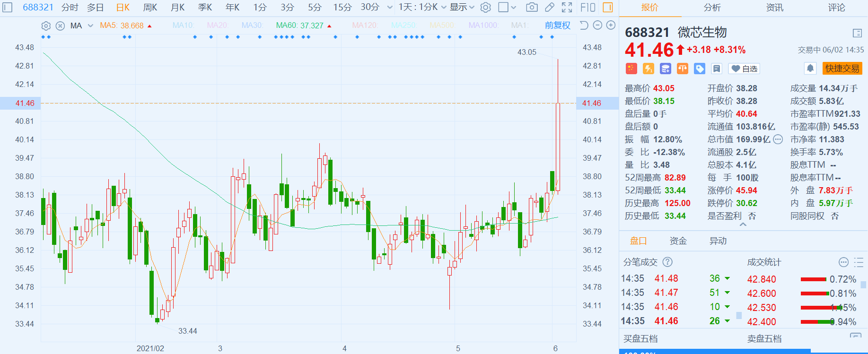Toggle MA20 moving average line
868x354 pixels.
point(218,26)
